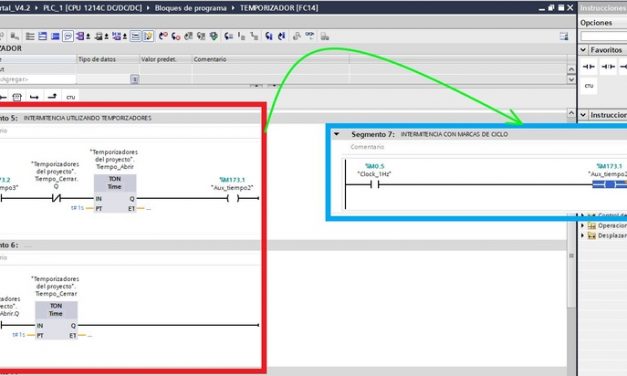Screen dimensions: 627x376
Task: Click the interface table's scroll-down arrow
Action: point(571,79)
